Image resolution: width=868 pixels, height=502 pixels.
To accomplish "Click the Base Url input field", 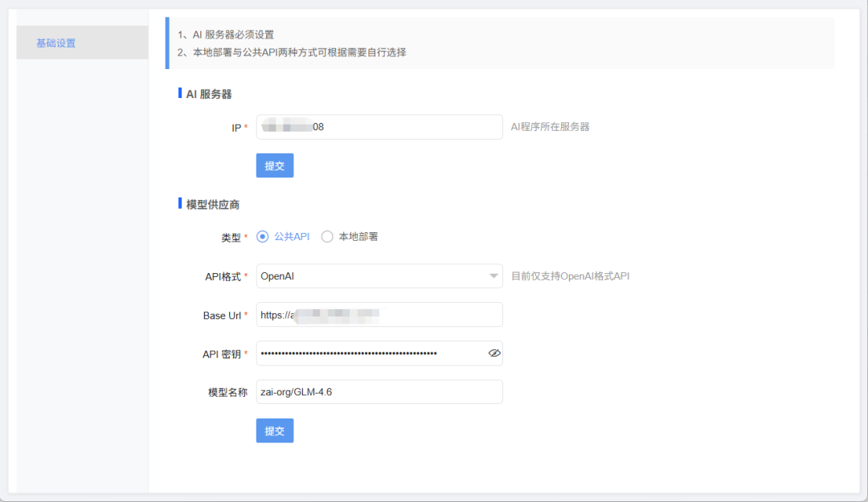I will pos(379,314).
